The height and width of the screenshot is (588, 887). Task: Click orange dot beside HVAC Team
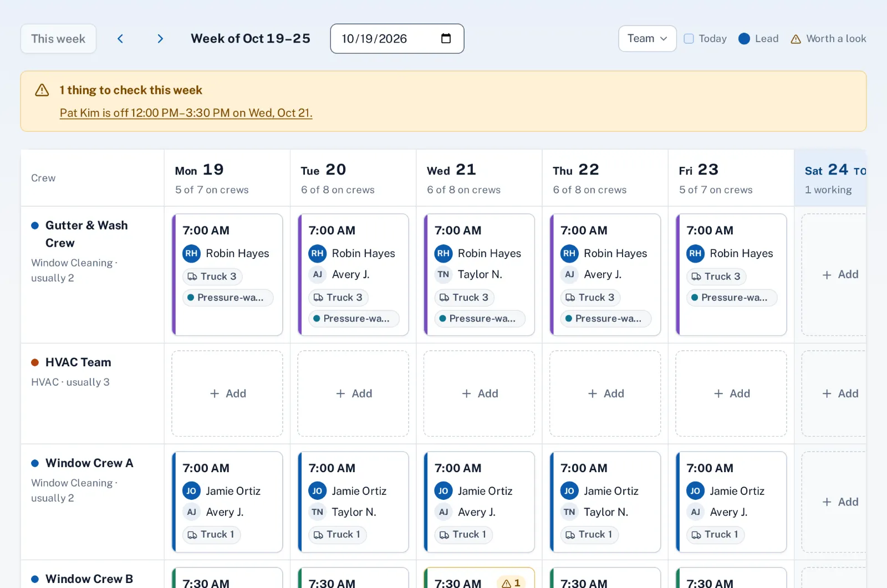(35, 362)
